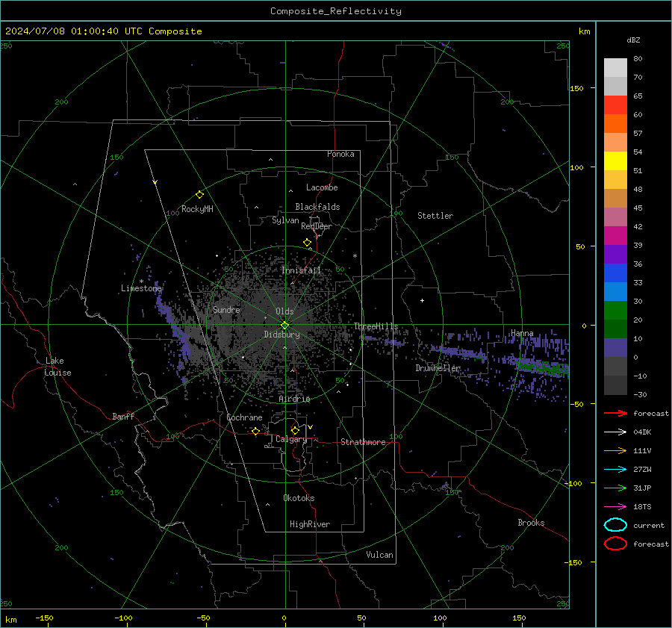
Task: Click the magenta 18TS arrow icon
Action: click(615, 507)
